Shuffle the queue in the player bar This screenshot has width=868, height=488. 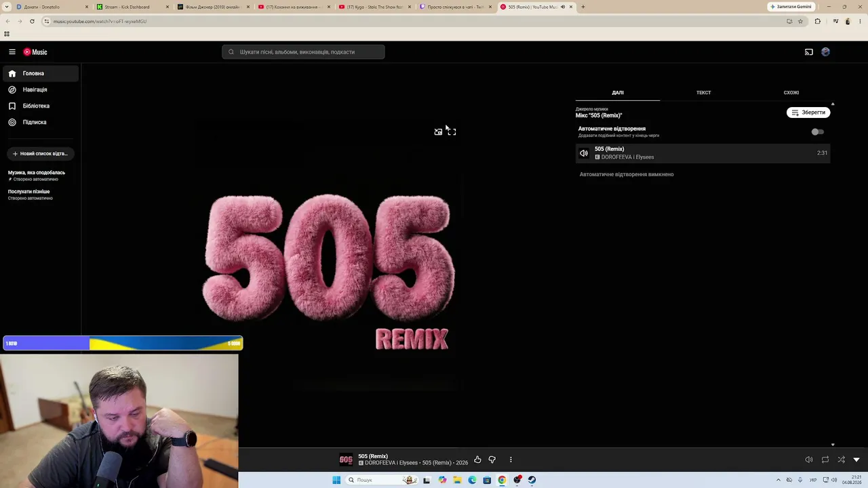click(x=841, y=460)
